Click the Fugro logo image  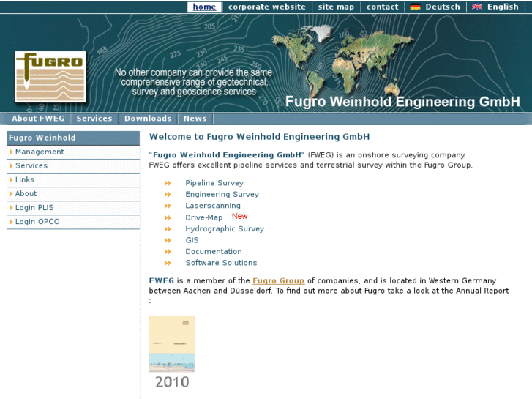pos(50,77)
